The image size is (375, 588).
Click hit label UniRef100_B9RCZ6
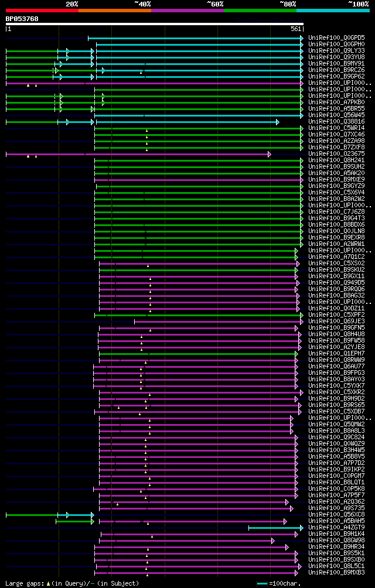click(336, 70)
